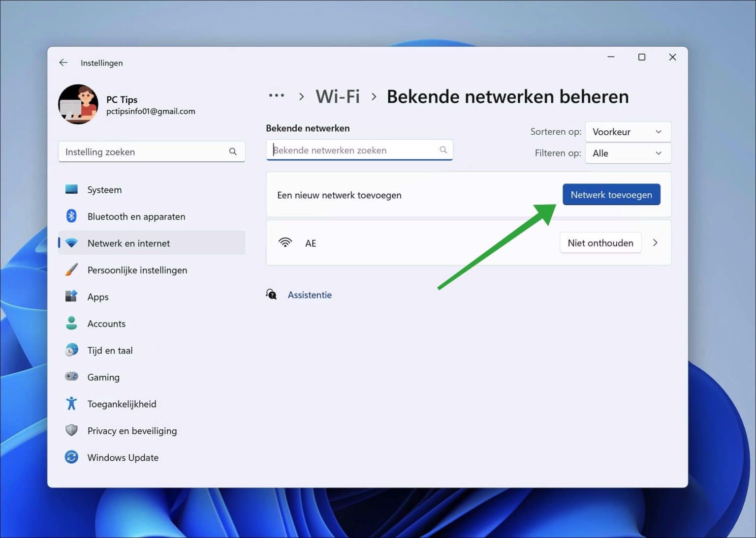This screenshot has height=538, width=756.
Task: Click the Toegankelijkheid accessibility icon
Action: [x=72, y=403]
